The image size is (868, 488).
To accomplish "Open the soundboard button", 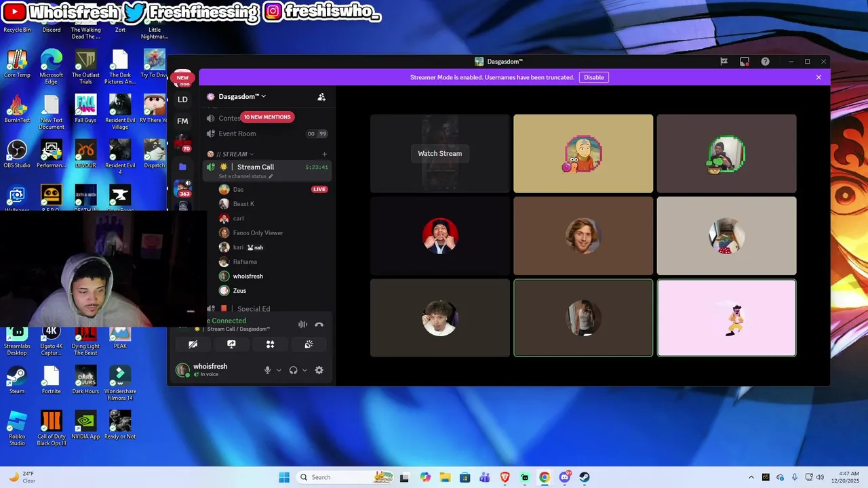I will tap(309, 344).
